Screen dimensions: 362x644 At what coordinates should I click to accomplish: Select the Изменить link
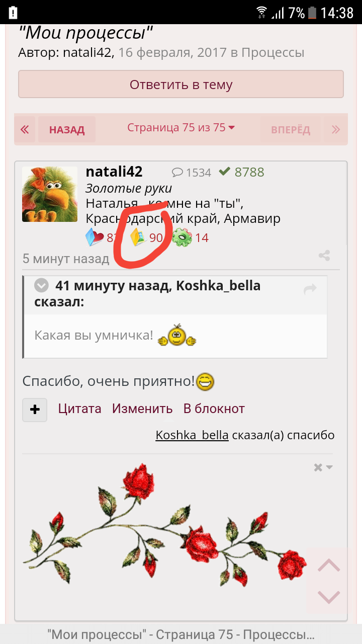(142, 409)
